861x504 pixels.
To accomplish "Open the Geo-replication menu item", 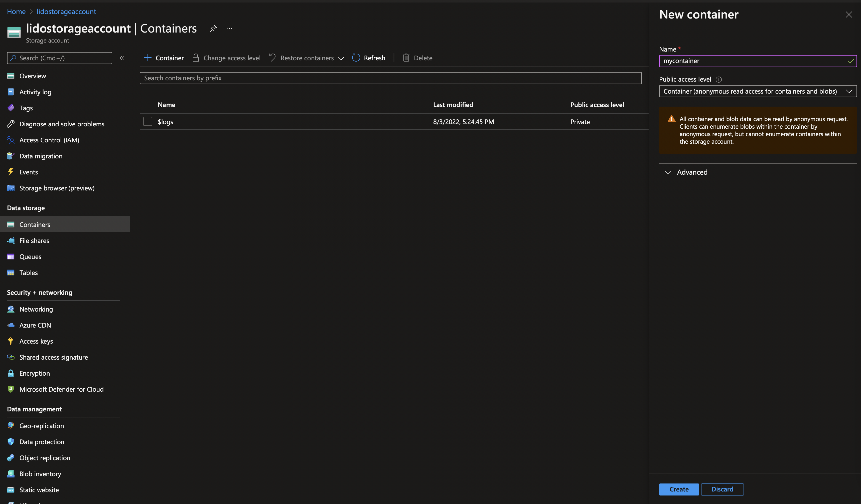I will [65, 425].
